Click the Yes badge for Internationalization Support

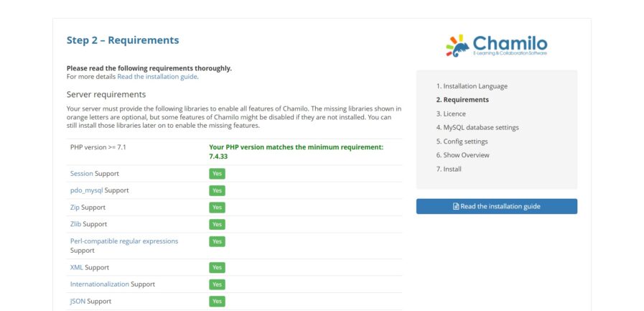coord(217,284)
